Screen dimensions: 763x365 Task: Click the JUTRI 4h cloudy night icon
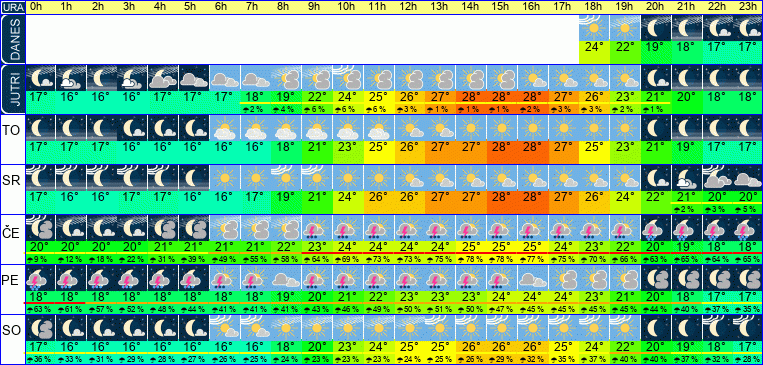coord(164,78)
